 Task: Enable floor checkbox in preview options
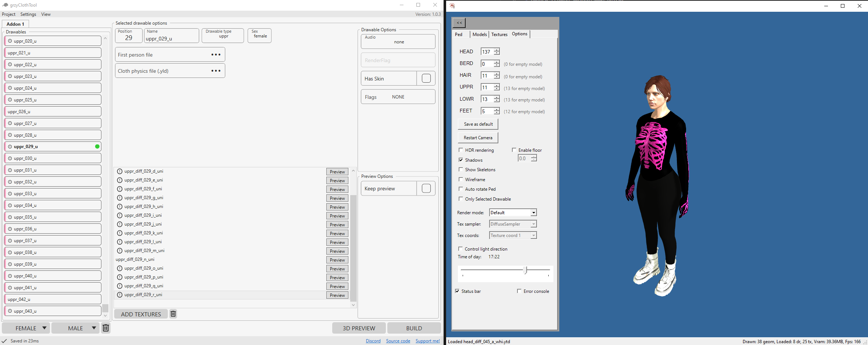point(514,150)
